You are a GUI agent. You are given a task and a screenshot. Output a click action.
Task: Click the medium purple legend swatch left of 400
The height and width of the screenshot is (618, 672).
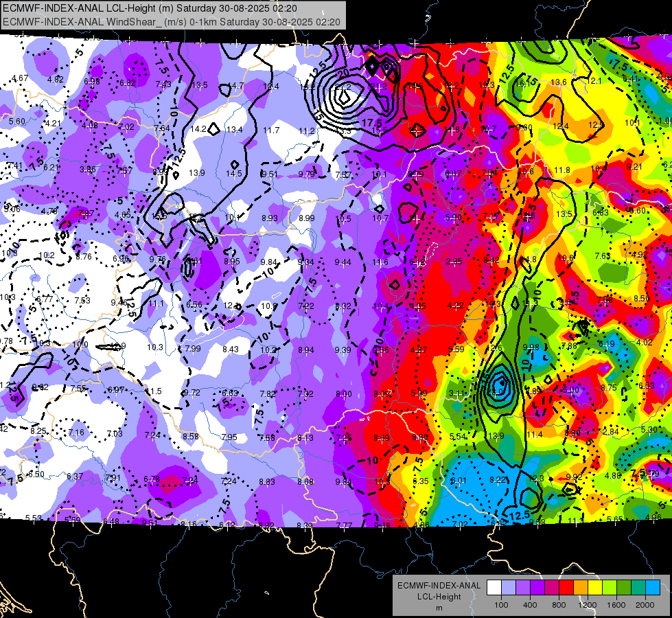[523, 588]
